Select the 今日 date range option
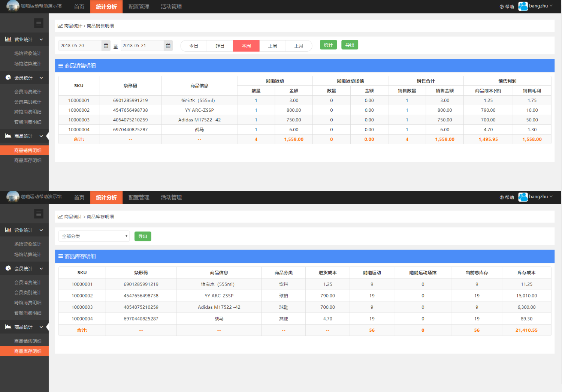Screen dimensions: 562x392 pos(194,46)
